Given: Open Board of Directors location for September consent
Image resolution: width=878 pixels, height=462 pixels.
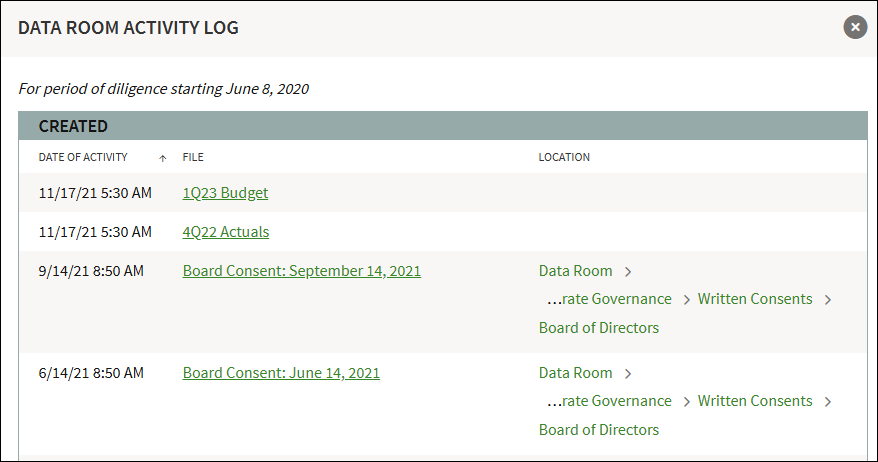Looking at the screenshot, I should (x=599, y=328).
